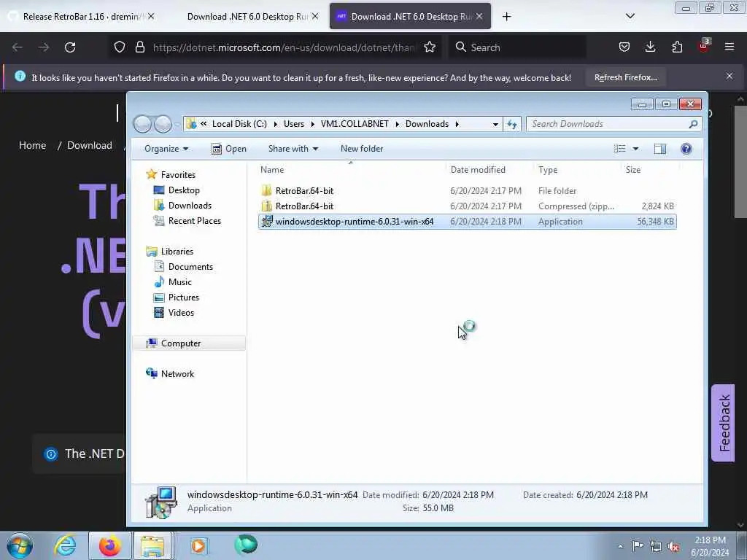Open the Documents library

(190, 267)
